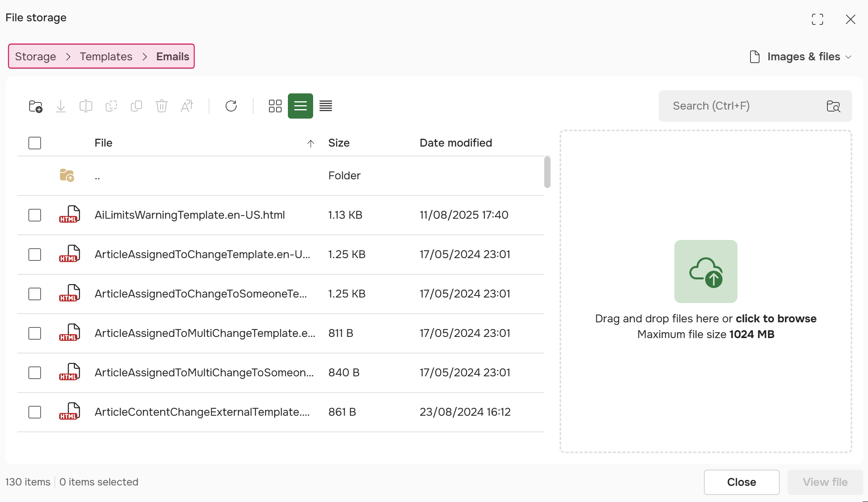
Task: Click the cloud upload icon
Action: coord(706,271)
